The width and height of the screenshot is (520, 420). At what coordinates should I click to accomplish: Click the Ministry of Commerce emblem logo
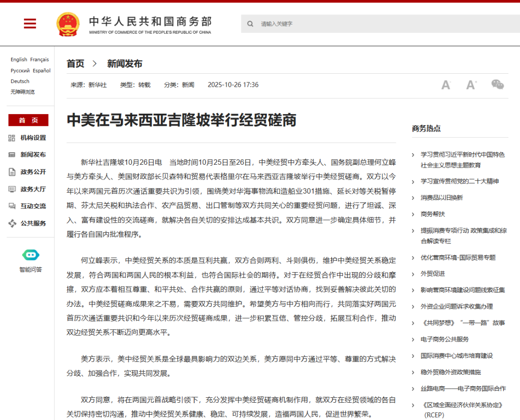pos(68,23)
